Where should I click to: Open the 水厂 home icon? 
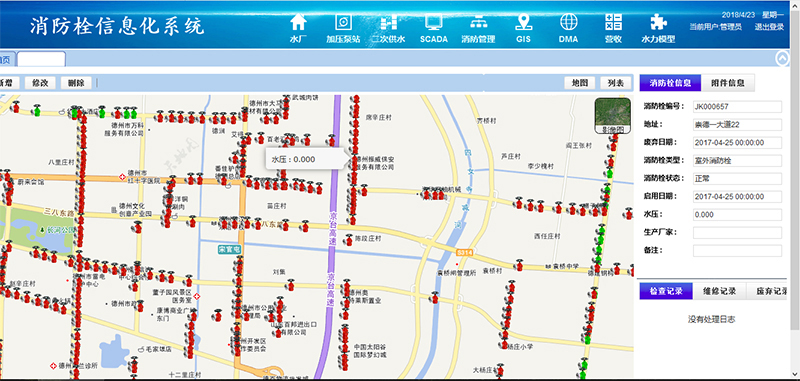coord(298,22)
